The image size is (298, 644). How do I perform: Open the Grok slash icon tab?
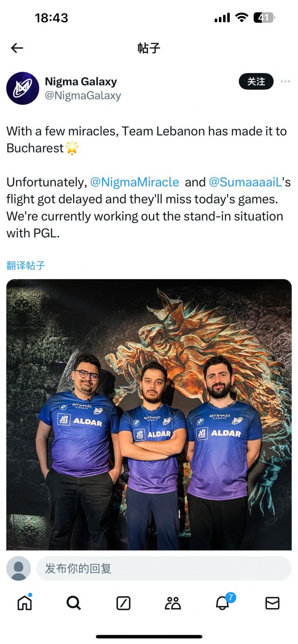[123, 604]
